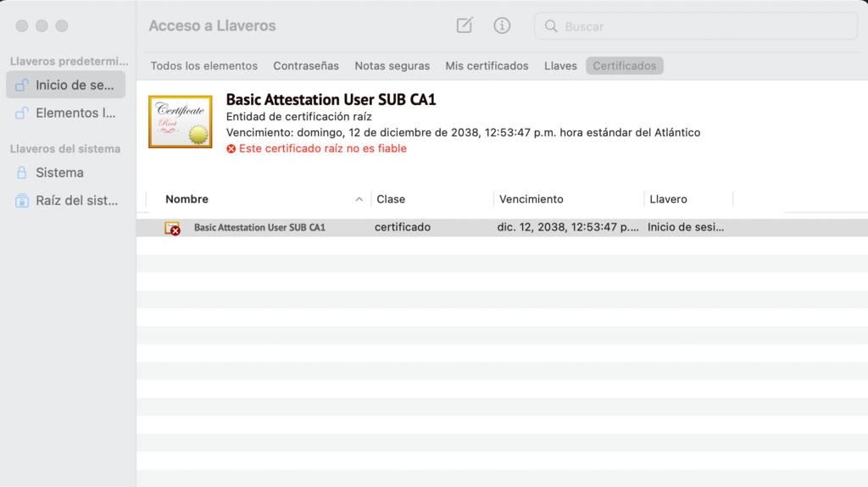
Task: Click the red error icon beside warning
Action: [231, 149]
